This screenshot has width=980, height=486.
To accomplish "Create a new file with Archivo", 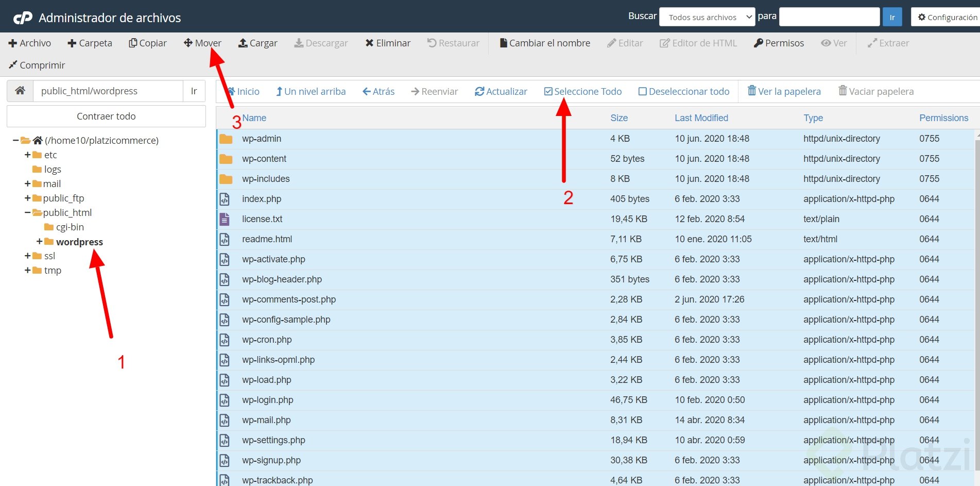I will (30, 43).
